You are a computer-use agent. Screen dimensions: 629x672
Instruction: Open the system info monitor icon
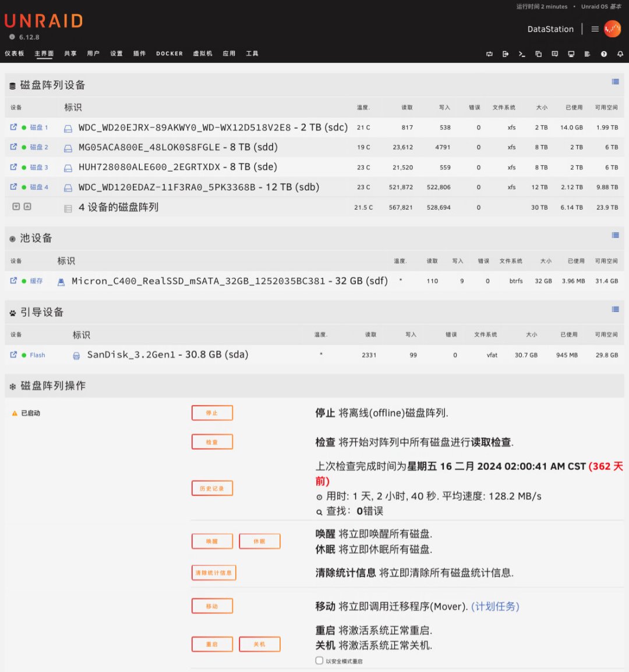[571, 54]
